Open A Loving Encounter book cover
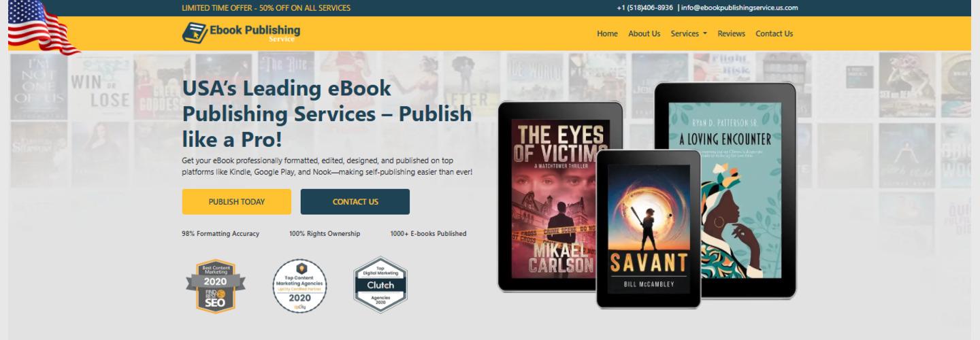The image size is (980, 340). point(725,190)
